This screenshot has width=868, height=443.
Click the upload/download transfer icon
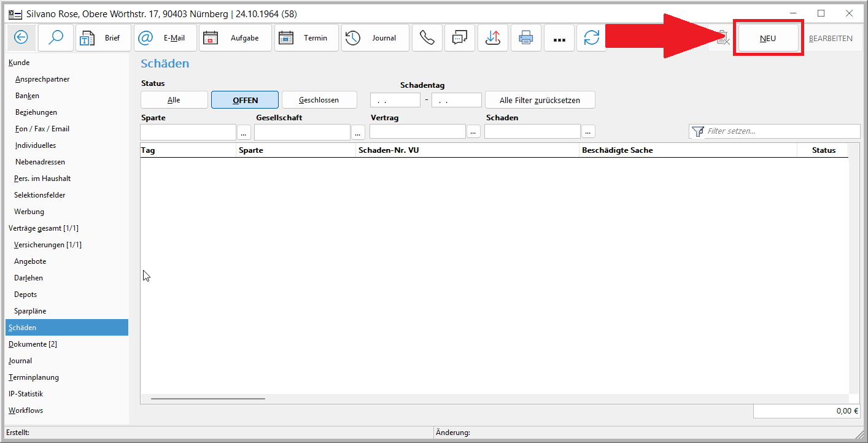(x=492, y=38)
